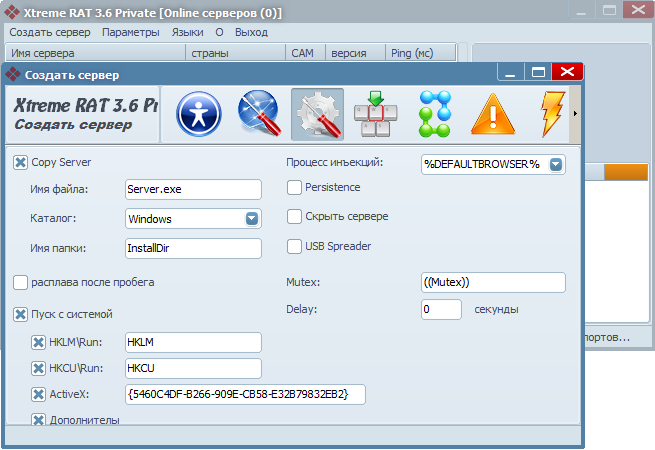Click the версия column header

(355, 53)
